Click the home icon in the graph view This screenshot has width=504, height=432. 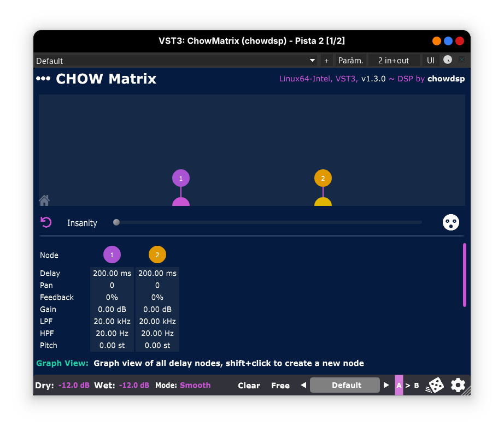44,200
